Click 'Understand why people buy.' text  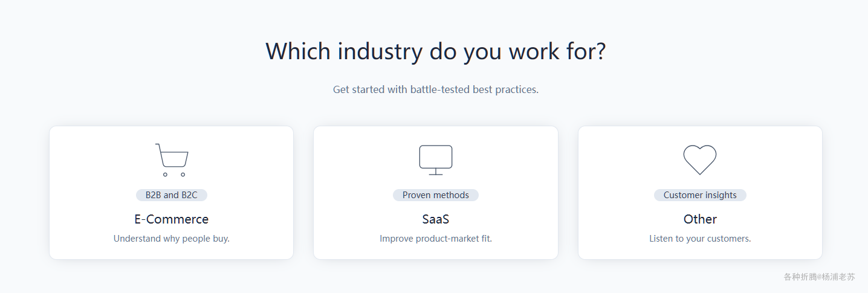[172, 239]
